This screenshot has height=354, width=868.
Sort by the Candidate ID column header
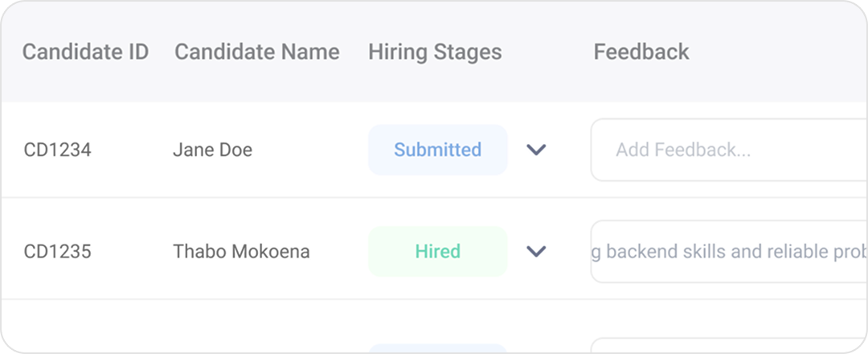(85, 52)
